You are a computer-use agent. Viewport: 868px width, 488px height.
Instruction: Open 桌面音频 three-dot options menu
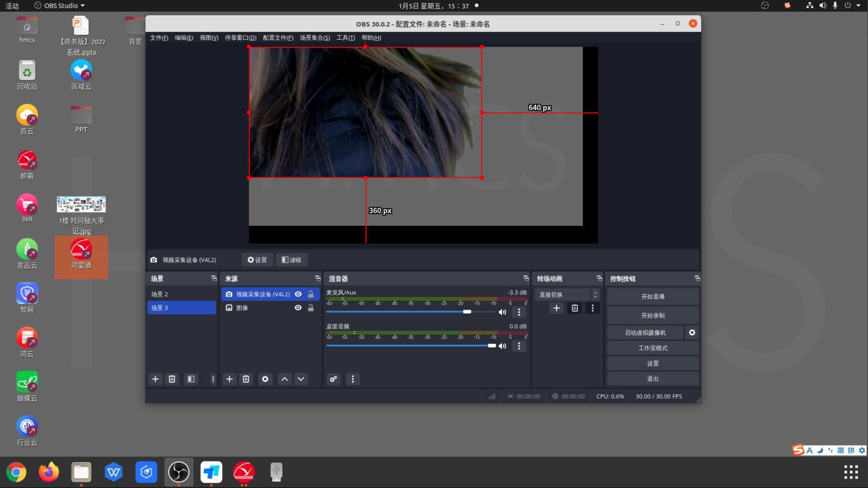[519, 346]
